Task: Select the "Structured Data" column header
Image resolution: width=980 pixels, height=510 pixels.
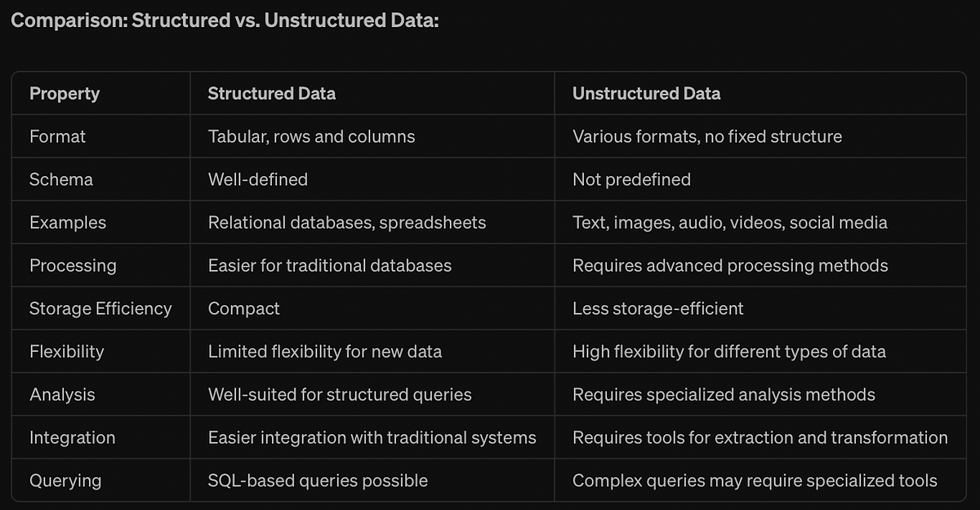Action: tap(271, 93)
